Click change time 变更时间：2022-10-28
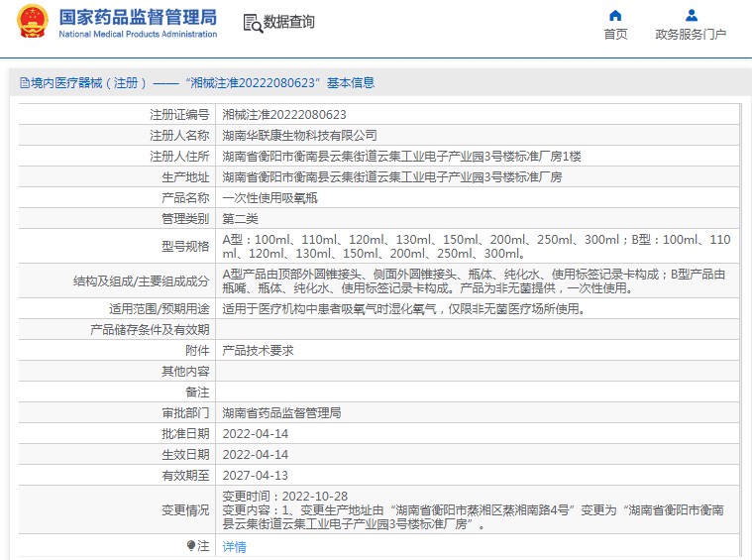The image size is (752, 560). click(x=285, y=497)
